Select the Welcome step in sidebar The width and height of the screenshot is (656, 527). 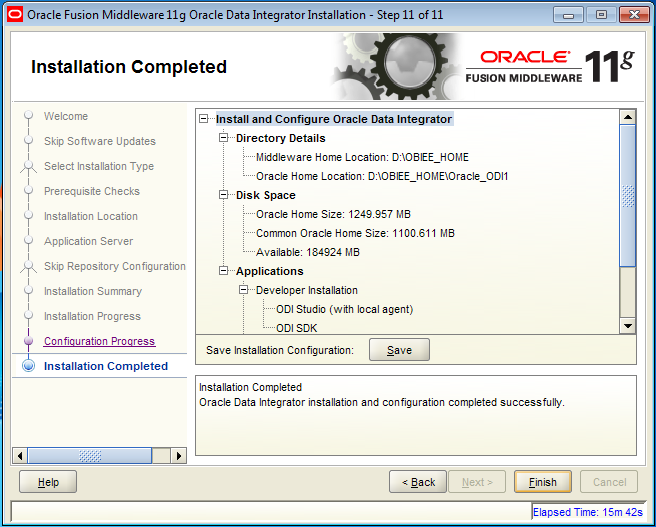point(66,116)
